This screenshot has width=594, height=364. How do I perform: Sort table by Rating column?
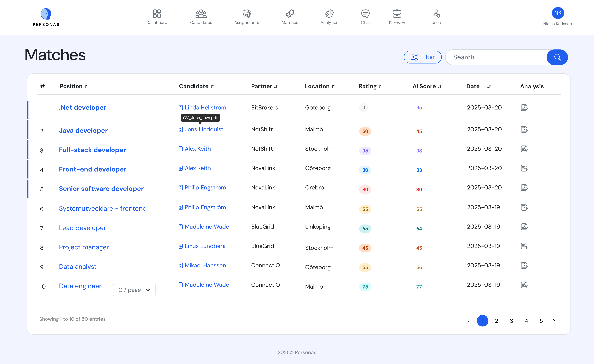point(380,86)
